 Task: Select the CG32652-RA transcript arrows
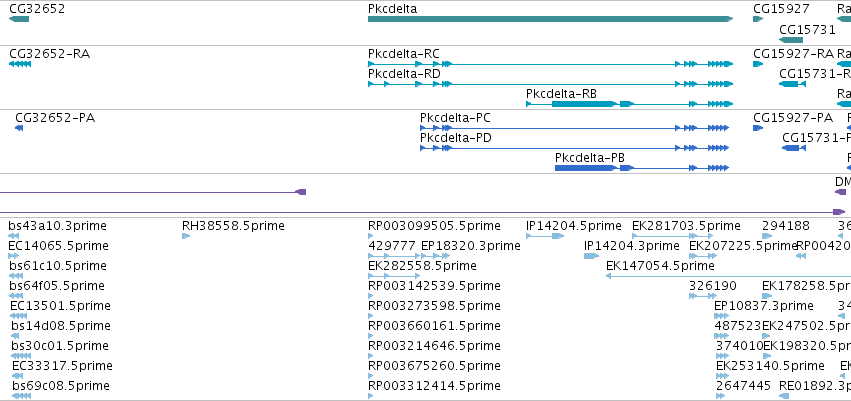pyautogui.click(x=20, y=64)
